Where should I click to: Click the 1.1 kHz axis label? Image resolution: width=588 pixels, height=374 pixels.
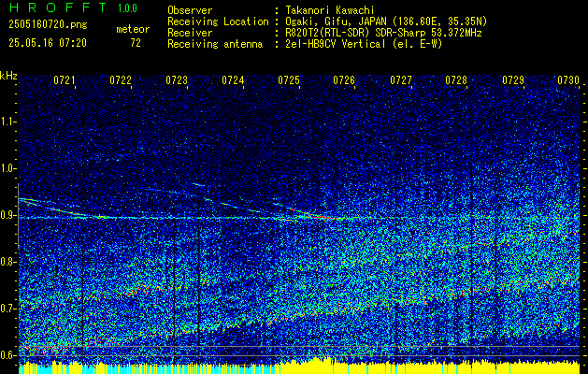pos(8,122)
